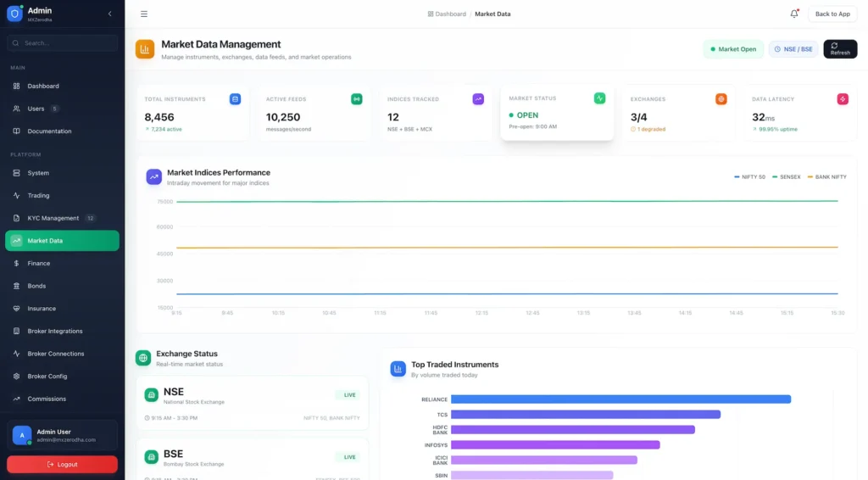Collapse the sidebar with the chevron arrow
The width and height of the screenshot is (868, 480).
point(109,14)
